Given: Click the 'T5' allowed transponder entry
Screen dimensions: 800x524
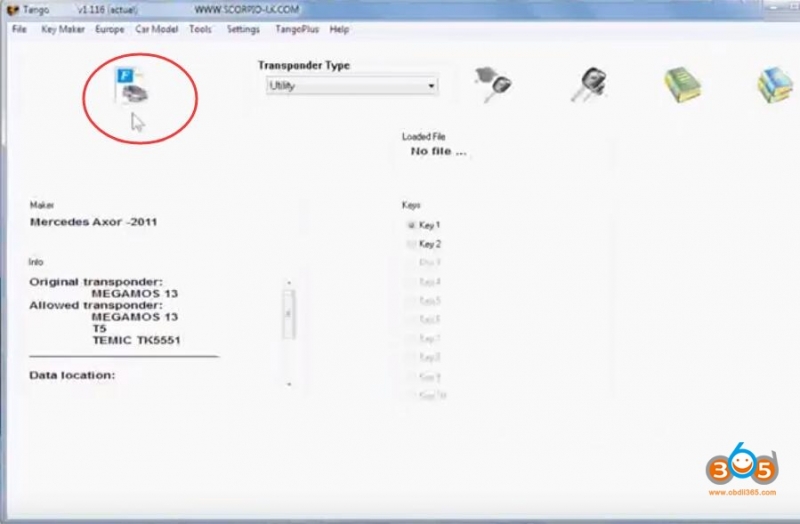Looking at the screenshot, I should point(99,329).
